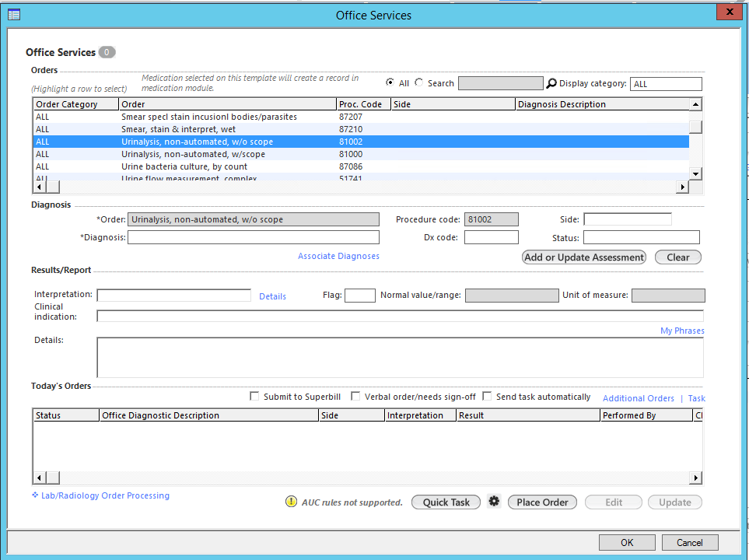Click the Performed By column header

coord(646,415)
